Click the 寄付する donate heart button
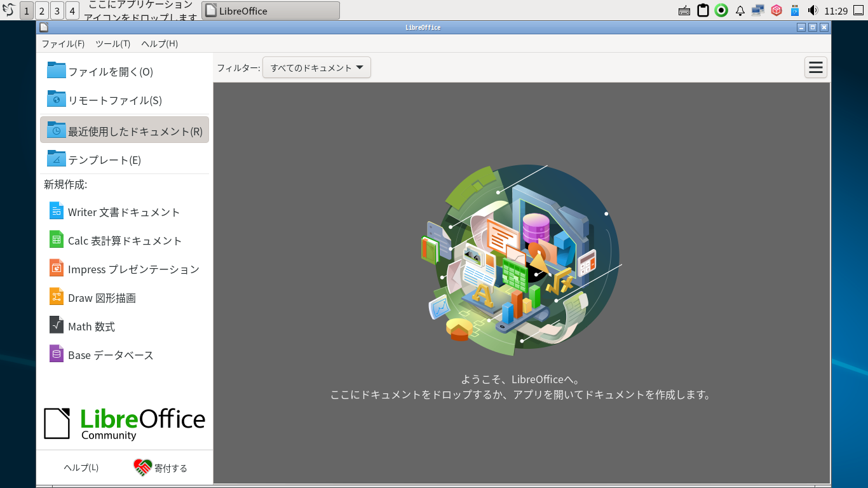Image resolution: width=868 pixels, height=488 pixels. [x=161, y=468]
